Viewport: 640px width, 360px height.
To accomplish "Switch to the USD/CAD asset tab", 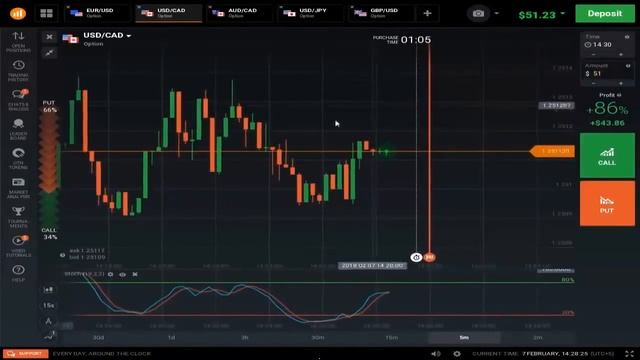I will [169, 13].
